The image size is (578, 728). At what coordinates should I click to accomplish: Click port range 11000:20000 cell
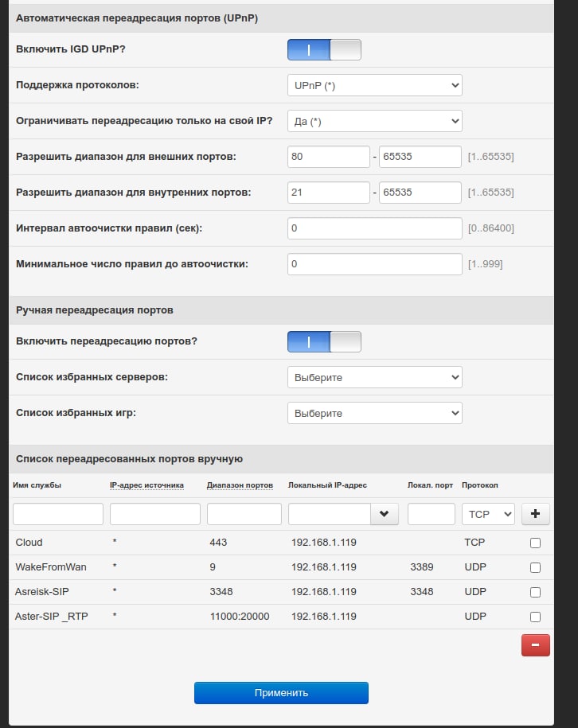(x=240, y=616)
